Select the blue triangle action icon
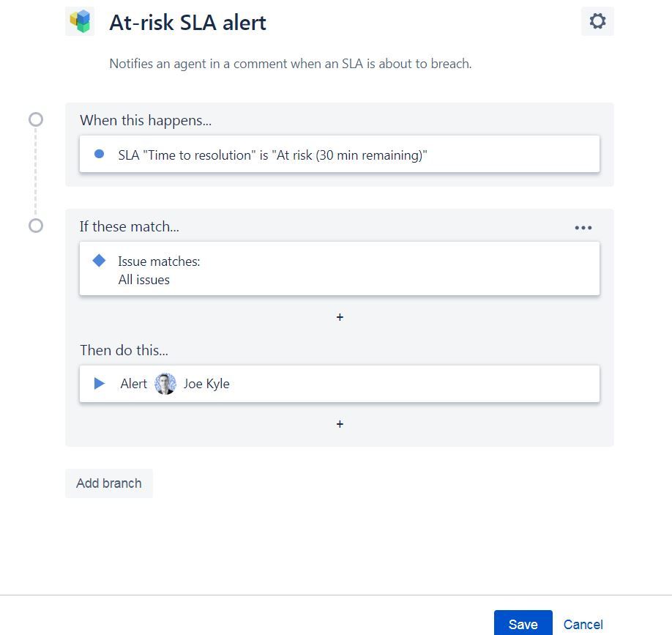Viewport: 672px width, 635px height. click(100, 383)
